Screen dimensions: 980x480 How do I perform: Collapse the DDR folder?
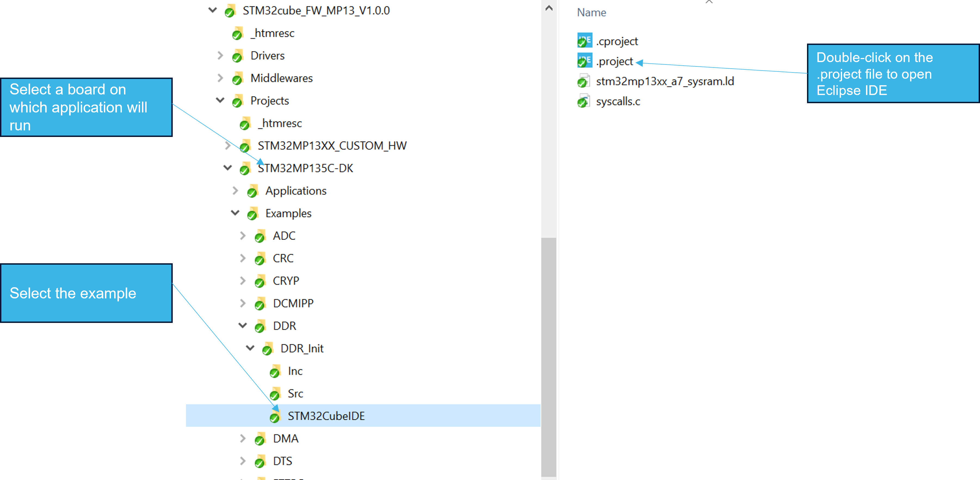(243, 325)
